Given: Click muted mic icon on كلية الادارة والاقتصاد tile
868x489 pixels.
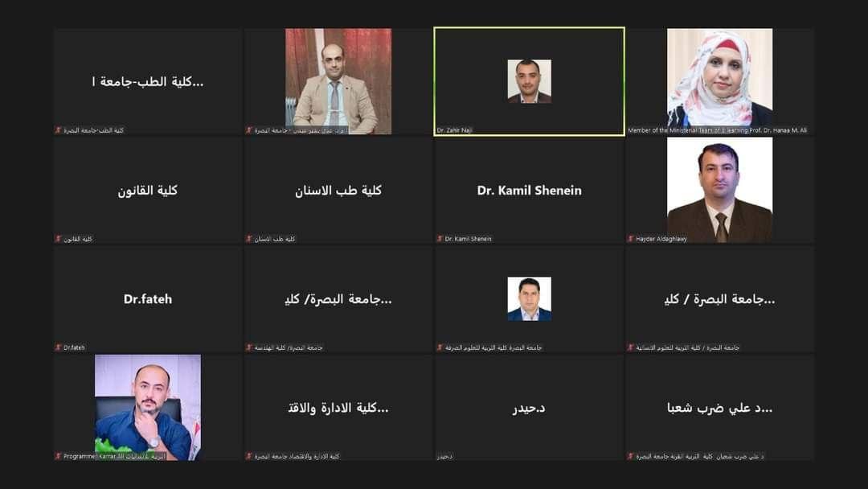Looking at the screenshot, I should click(249, 456).
